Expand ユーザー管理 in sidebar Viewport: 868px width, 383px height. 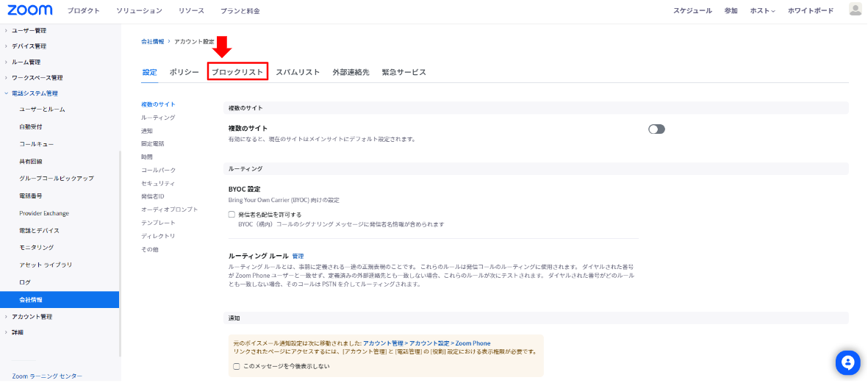(x=29, y=30)
